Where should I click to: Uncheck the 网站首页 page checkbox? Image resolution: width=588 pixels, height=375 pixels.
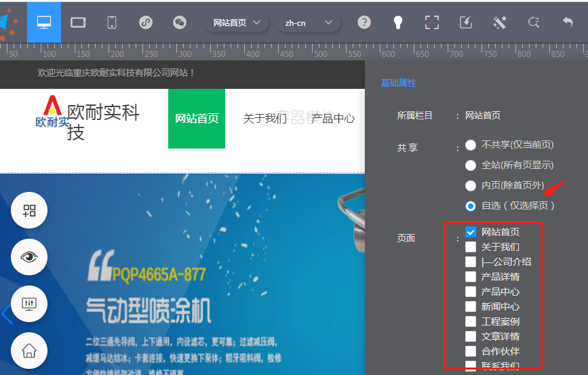click(x=471, y=232)
